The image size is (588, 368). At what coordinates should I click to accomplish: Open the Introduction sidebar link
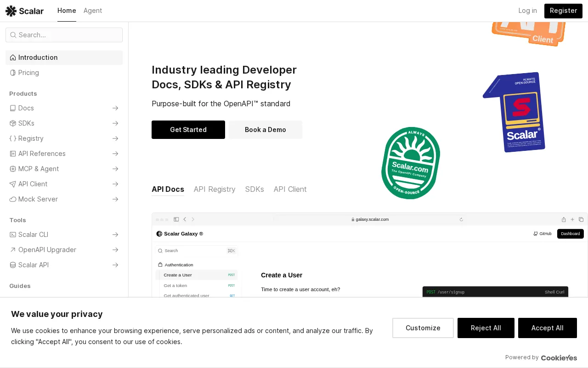click(x=64, y=57)
